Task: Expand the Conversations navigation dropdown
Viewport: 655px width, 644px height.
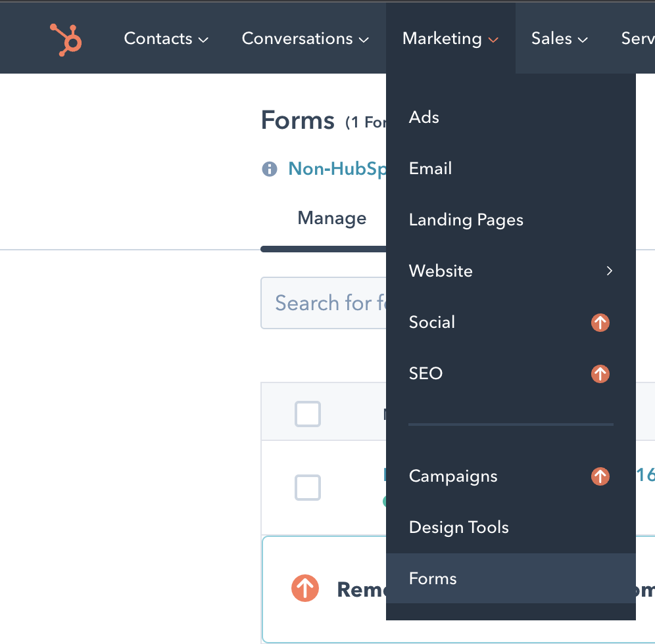Action: 305,38
